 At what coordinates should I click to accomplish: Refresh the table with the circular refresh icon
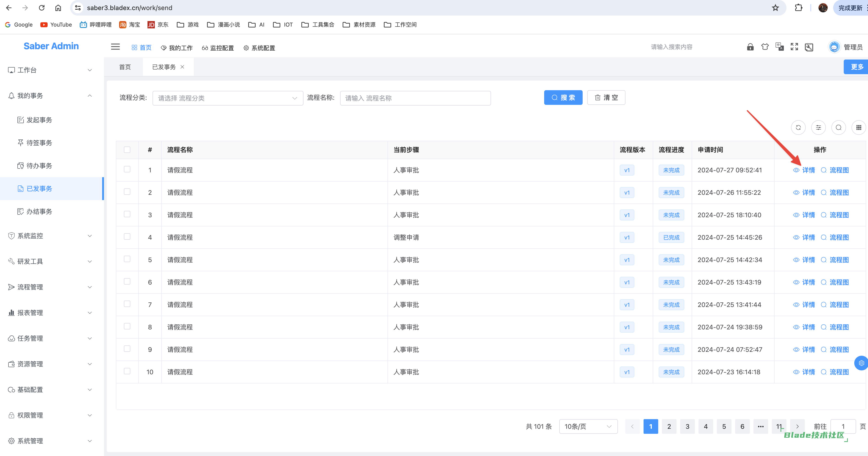tap(798, 128)
